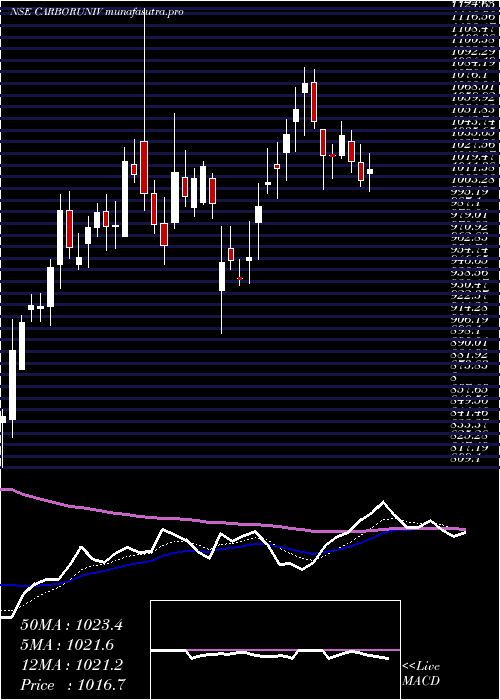Click the last white candlestick on the right
The image size is (500, 700).
(370, 171)
